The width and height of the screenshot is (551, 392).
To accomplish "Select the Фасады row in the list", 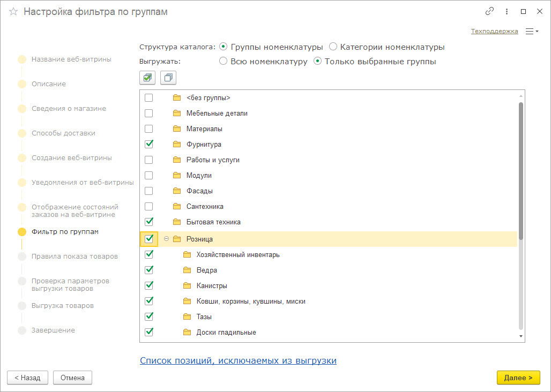I will (x=199, y=191).
